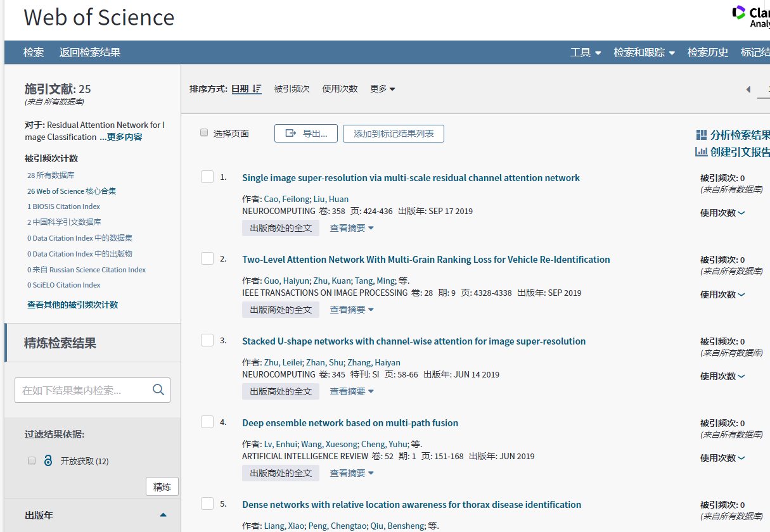Expand 使用次数 for result 3

pyautogui.click(x=722, y=376)
